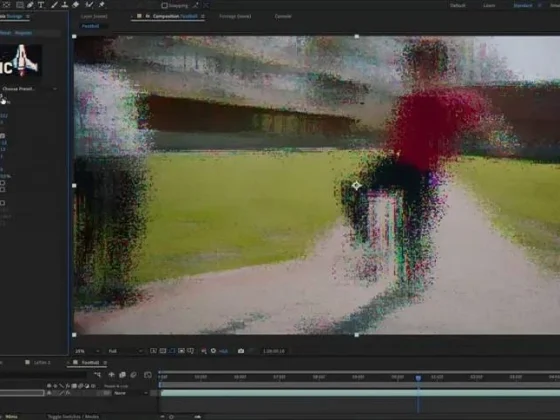Viewport: 560px width, 420px height.
Task: Switch to the Standard workspace
Action: pyautogui.click(x=523, y=5)
